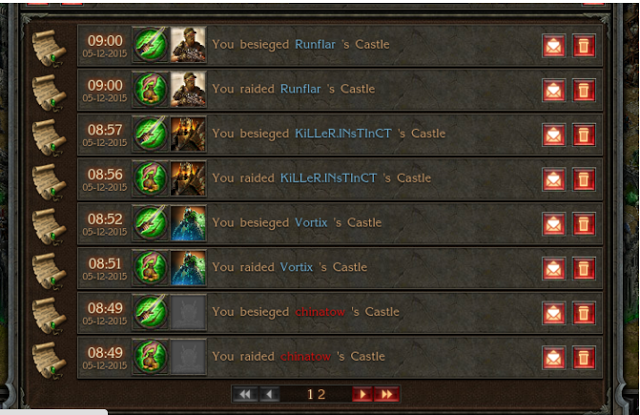Screen dimensions: 640x415
Task: Jump to the last reports page
Action: 387,394
